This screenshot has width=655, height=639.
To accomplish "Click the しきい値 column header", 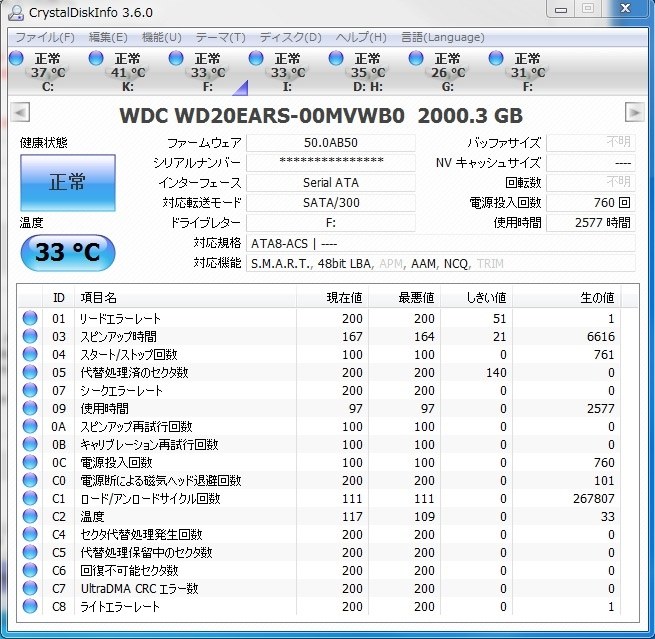I will [x=477, y=297].
